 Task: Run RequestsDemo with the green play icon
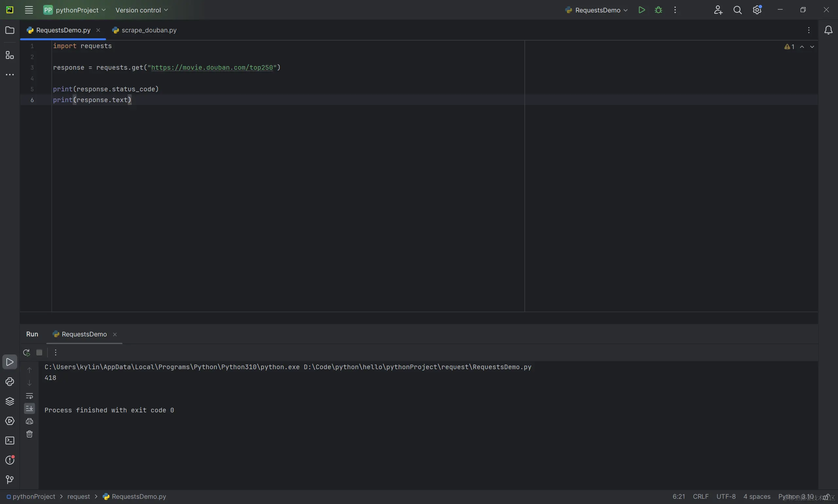(x=641, y=10)
